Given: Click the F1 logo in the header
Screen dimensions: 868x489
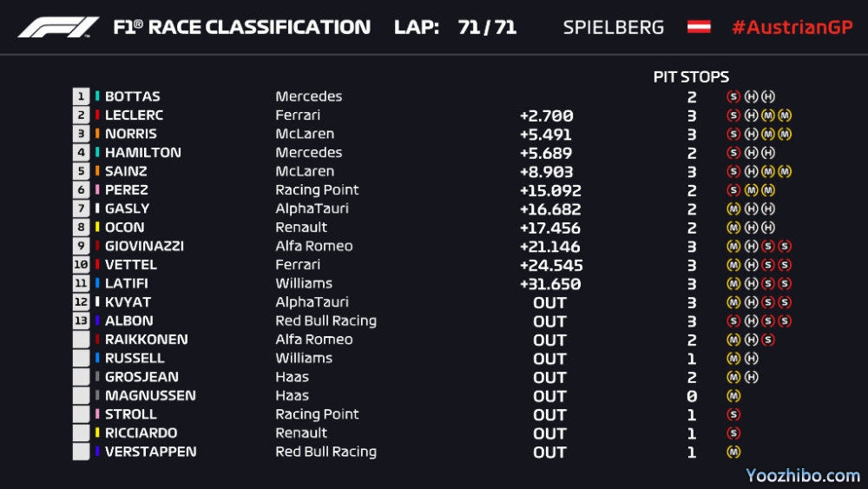Looking at the screenshot, I should 58,27.
